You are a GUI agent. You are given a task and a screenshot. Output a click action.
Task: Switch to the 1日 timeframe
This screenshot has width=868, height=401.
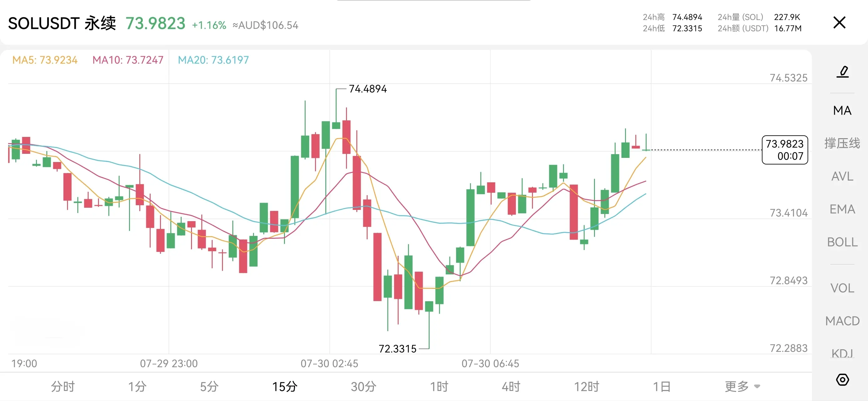662,387
